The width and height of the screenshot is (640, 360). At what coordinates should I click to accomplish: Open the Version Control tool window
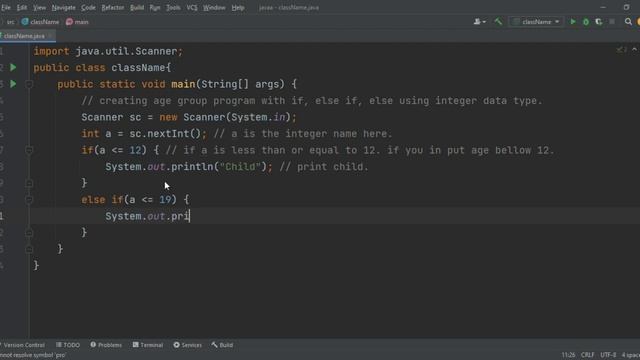pyautogui.click(x=24, y=345)
